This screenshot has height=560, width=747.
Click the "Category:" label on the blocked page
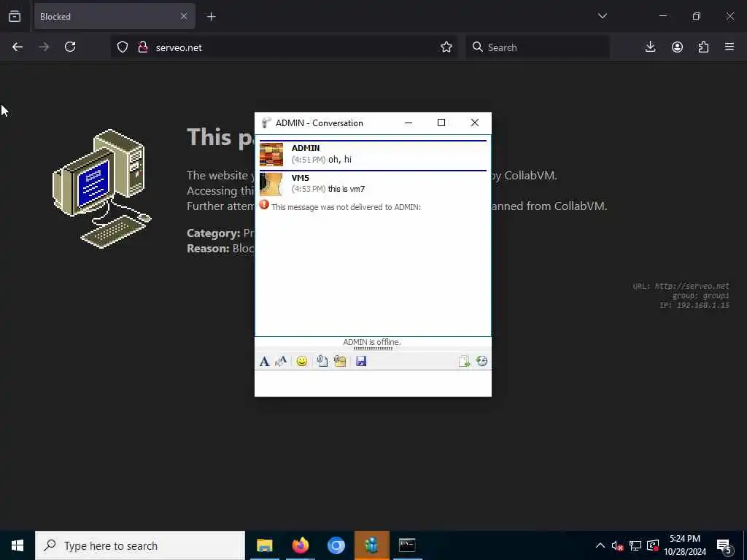point(214,233)
